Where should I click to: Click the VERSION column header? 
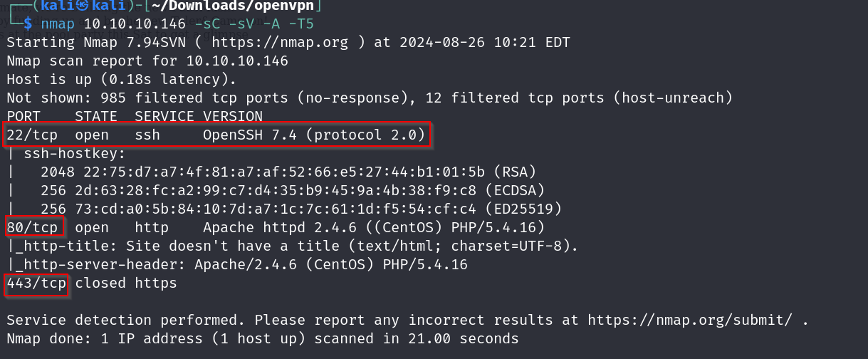(x=232, y=116)
